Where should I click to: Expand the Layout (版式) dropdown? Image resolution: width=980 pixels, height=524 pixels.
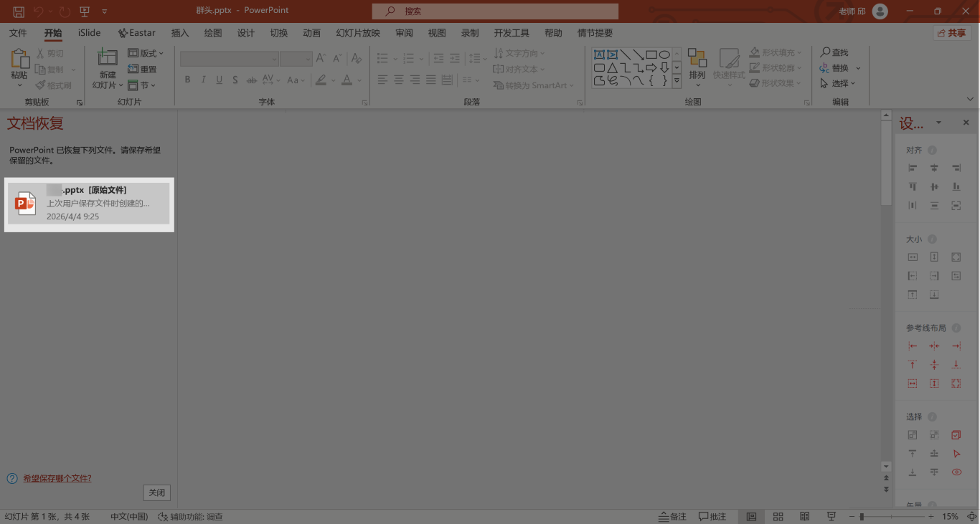point(146,53)
